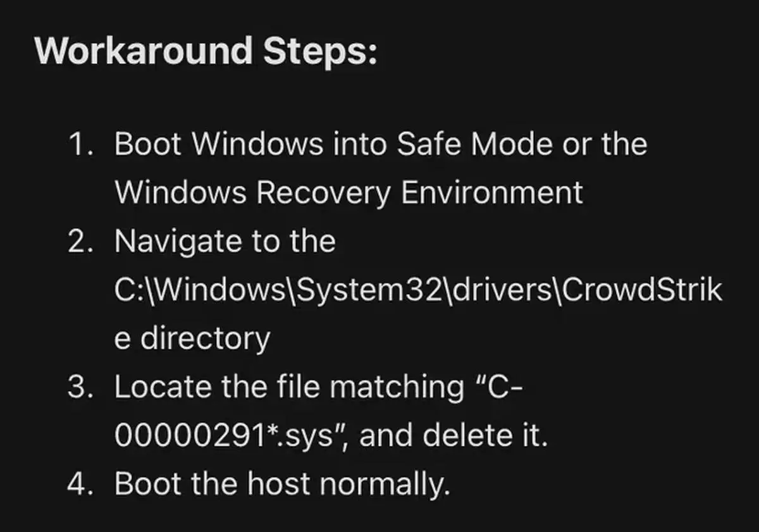759x532 pixels.
Task: Click "Boot the host normally." text
Action: pos(281,484)
